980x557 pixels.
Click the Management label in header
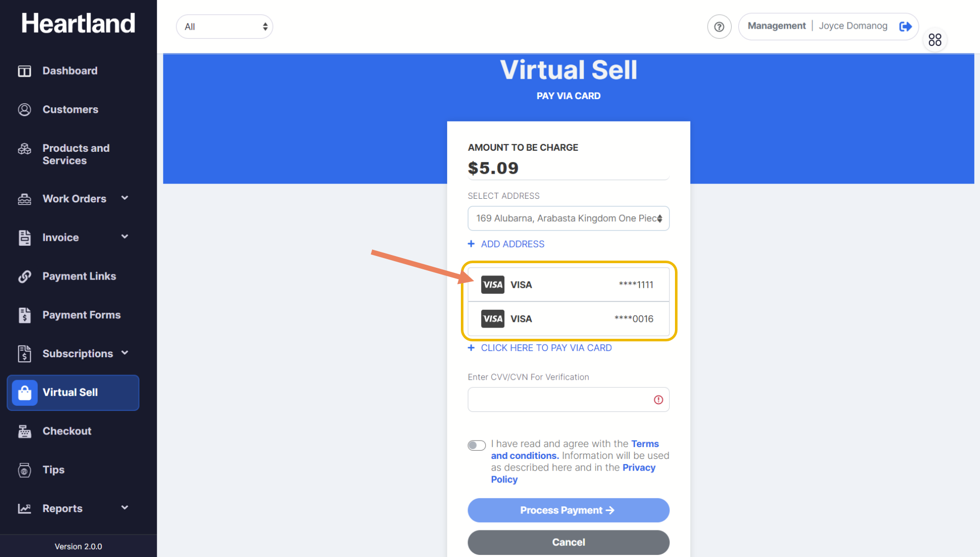click(x=777, y=26)
